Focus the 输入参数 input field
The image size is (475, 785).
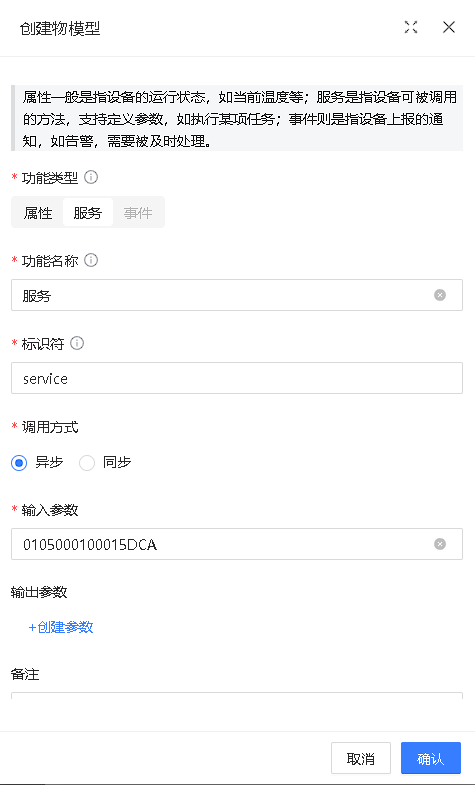coord(237,544)
